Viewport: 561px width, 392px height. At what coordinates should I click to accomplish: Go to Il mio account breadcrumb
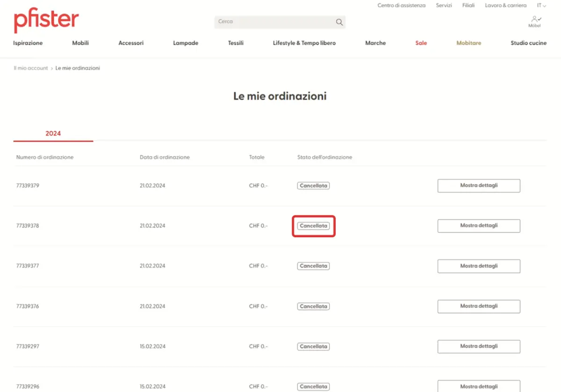coord(31,68)
